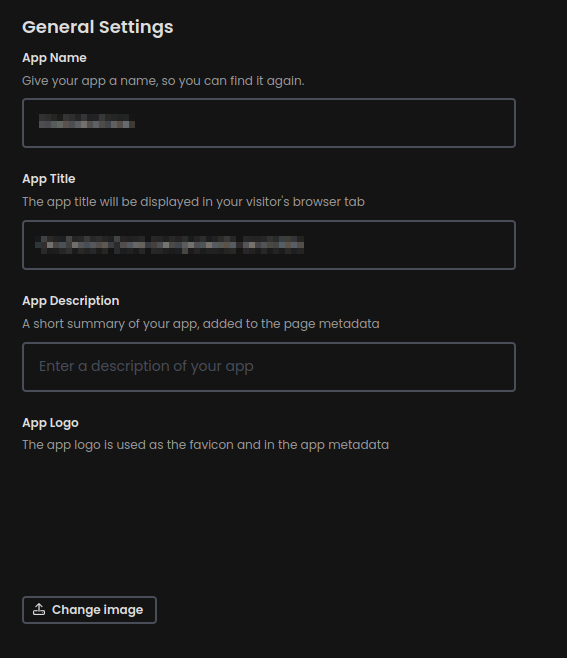Image resolution: width=567 pixels, height=658 pixels.
Task: Click the blurred text inside App Name
Action: (87, 121)
